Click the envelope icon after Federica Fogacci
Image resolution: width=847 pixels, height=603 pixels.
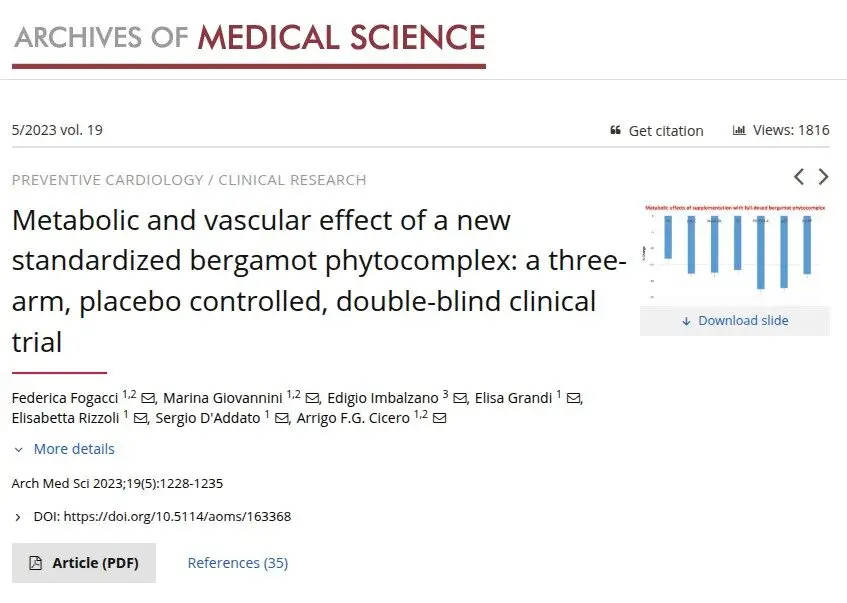tap(148, 399)
